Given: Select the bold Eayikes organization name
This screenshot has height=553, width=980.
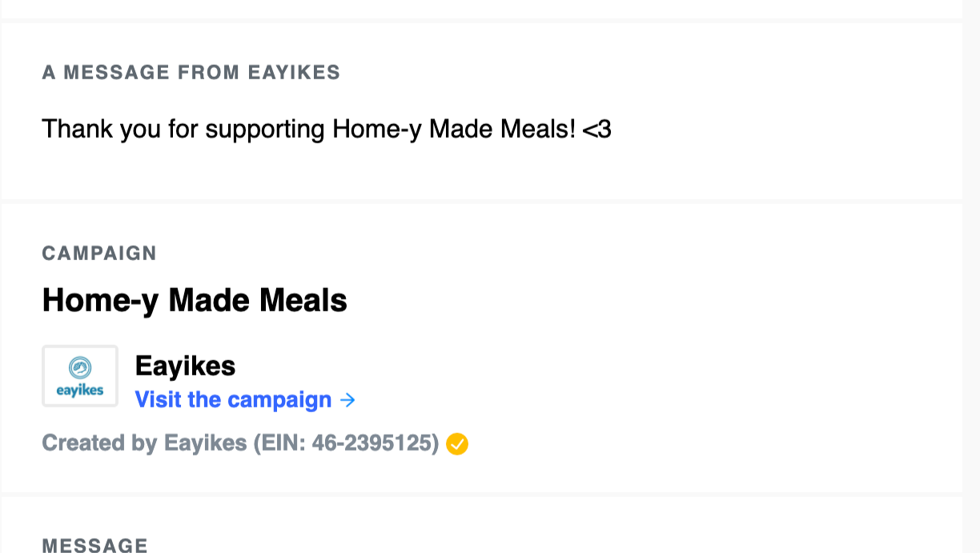Looking at the screenshot, I should [185, 366].
